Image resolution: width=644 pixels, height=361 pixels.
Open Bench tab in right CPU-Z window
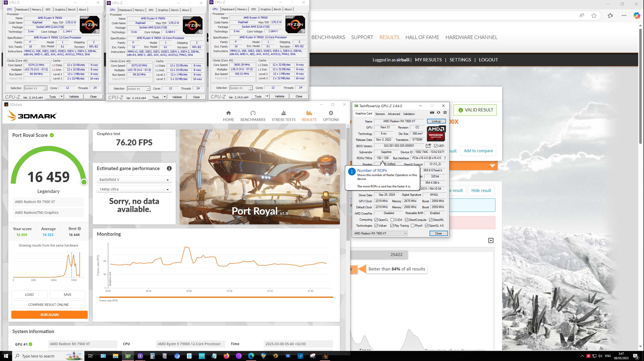(x=277, y=9)
